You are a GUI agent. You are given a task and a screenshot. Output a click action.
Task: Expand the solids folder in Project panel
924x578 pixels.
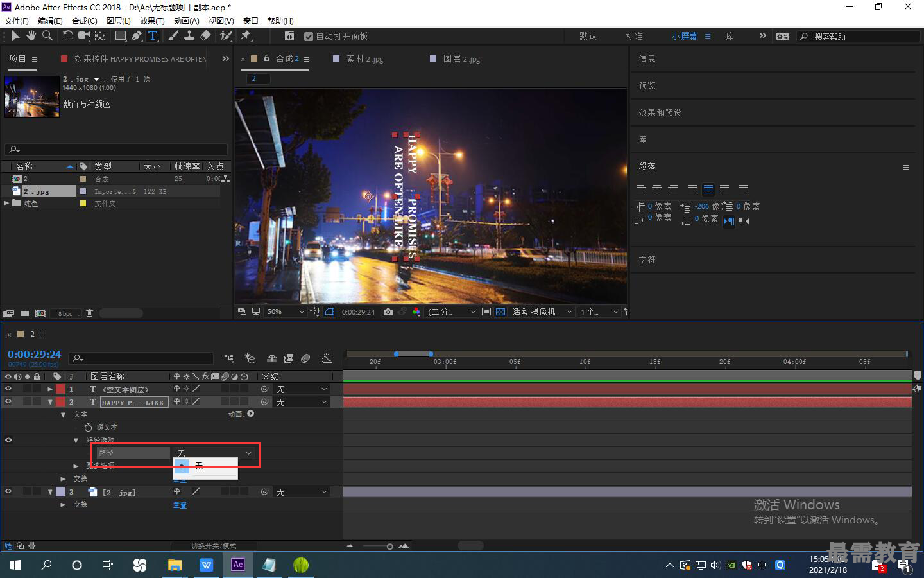click(7, 203)
